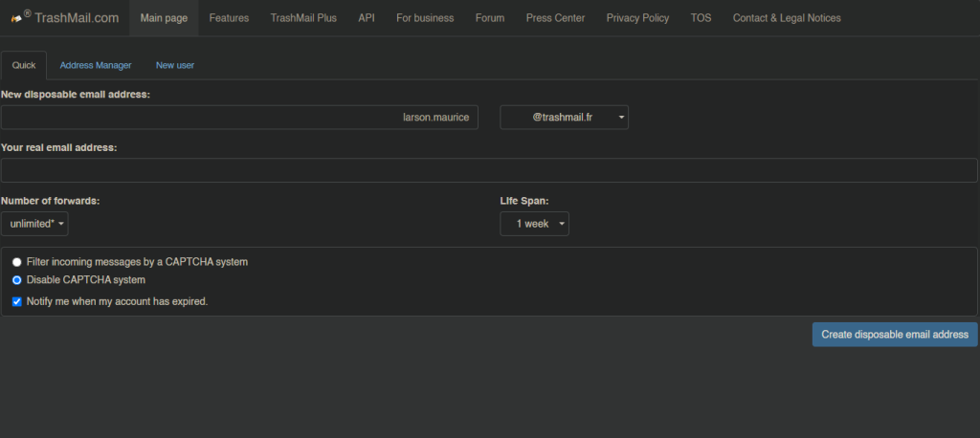Visit the For business page
Screen dimensions: 980x438
tap(425, 18)
